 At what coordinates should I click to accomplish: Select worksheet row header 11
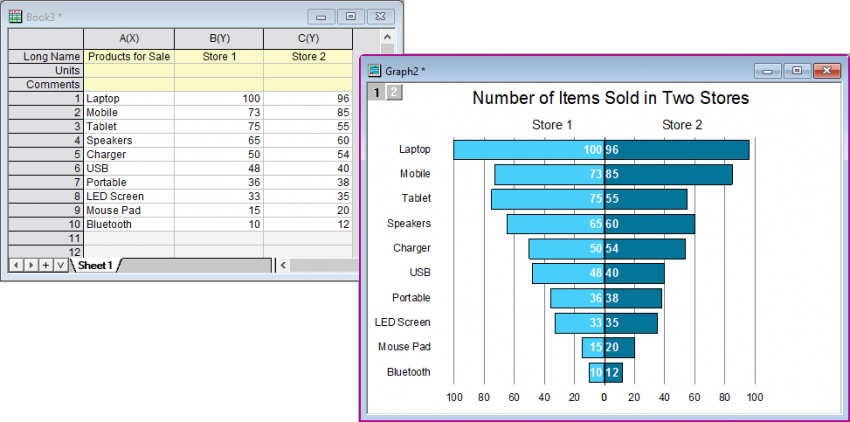pos(46,238)
